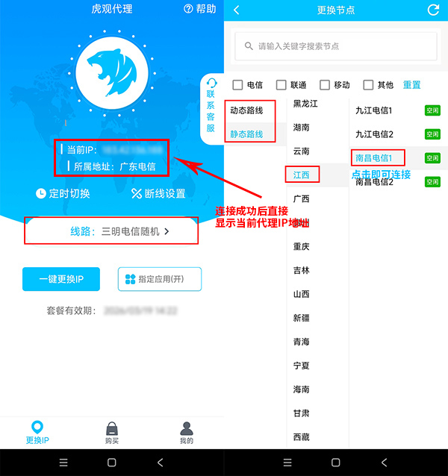Image resolution: width=448 pixels, height=476 pixels.
Task: Click the 所属地址 广东电信 text
Action: 114,166
